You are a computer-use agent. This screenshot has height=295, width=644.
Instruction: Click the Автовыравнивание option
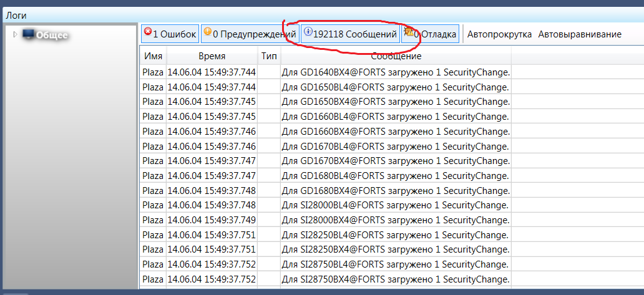[580, 34]
